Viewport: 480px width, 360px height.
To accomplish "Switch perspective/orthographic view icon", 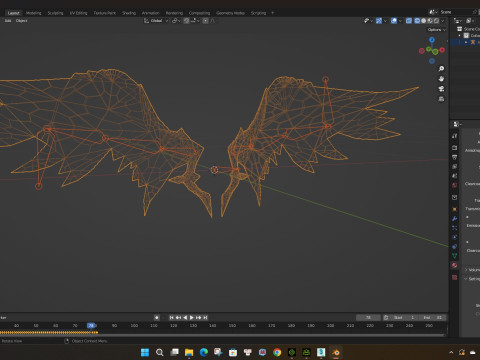I will click(x=441, y=99).
